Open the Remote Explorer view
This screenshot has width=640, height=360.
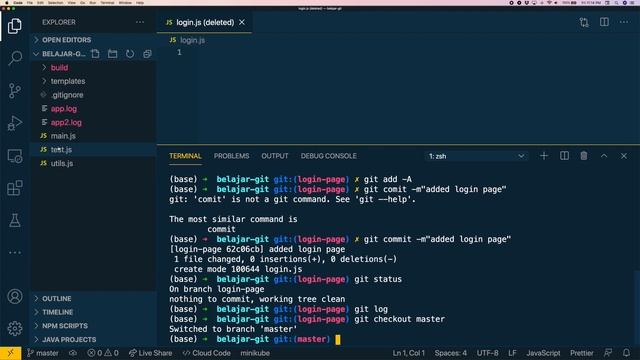point(15,156)
